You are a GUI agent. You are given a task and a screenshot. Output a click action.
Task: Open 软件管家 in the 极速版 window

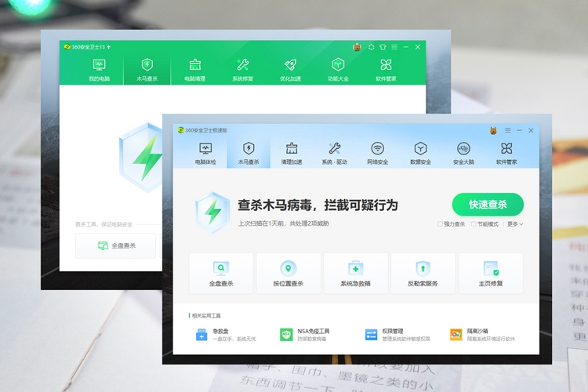pyautogui.click(x=506, y=154)
